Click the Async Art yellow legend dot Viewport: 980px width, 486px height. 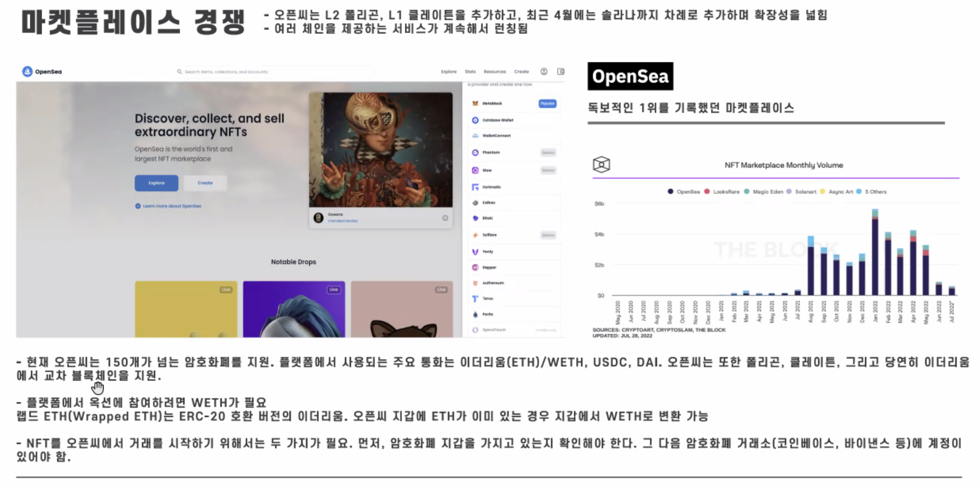point(822,191)
